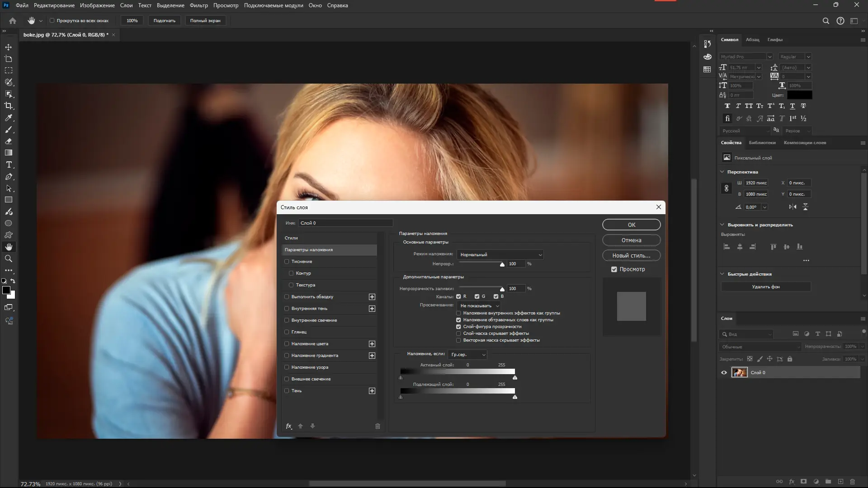Click the Move tool icon

pyautogui.click(x=9, y=47)
